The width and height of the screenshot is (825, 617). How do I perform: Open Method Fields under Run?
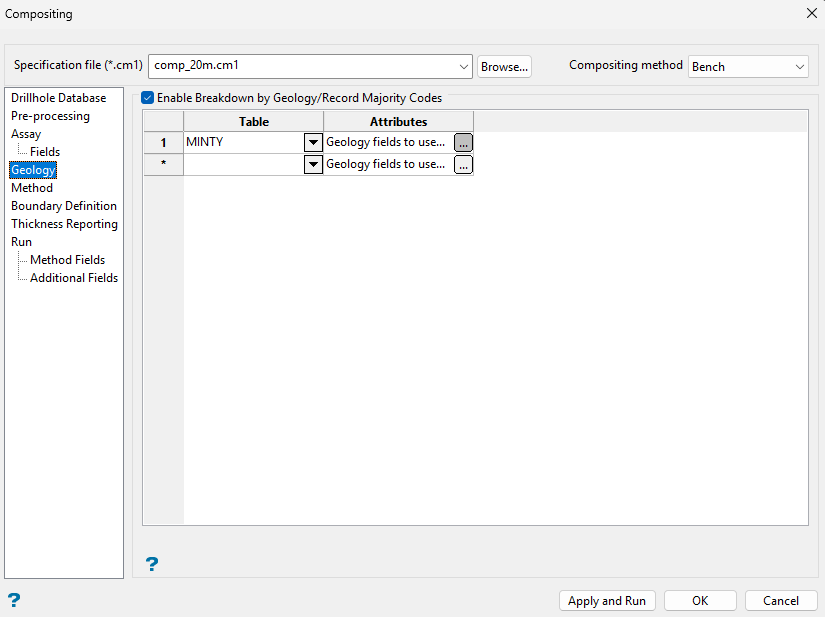pyautogui.click(x=67, y=259)
